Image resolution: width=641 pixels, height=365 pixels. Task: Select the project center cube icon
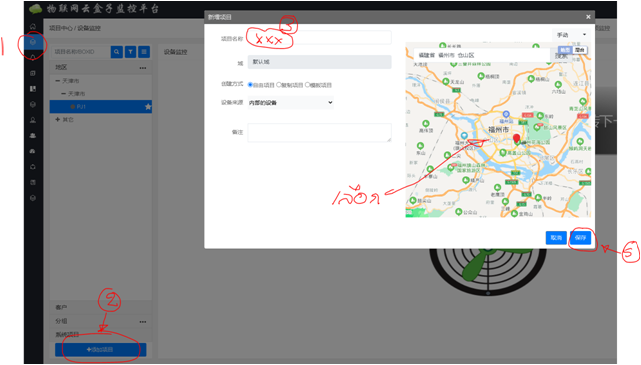33,42
